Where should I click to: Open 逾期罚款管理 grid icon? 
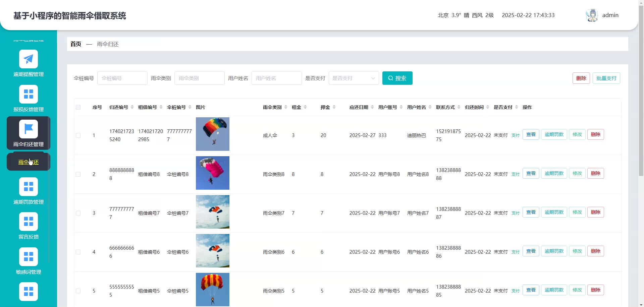tap(29, 187)
